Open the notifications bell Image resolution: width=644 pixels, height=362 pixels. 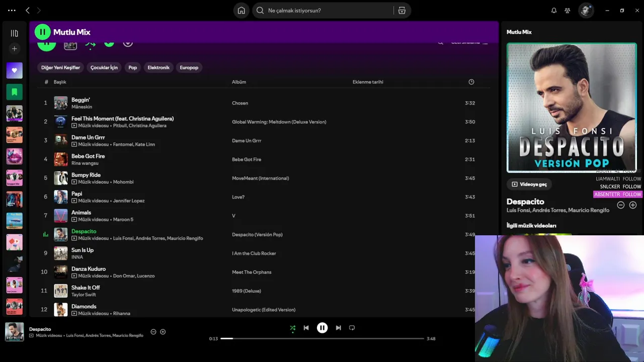coord(554,11)
